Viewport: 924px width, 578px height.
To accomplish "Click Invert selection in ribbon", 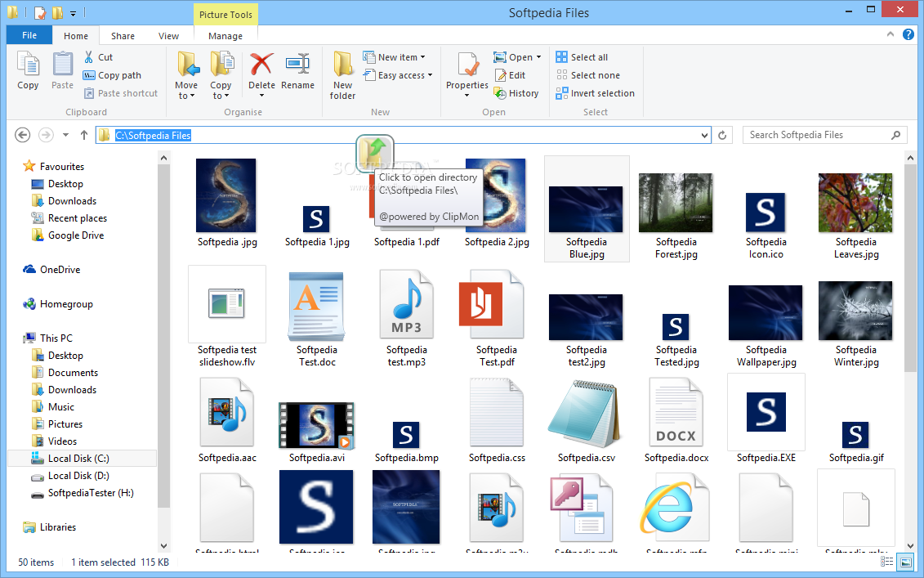I will pyautogui.click(x=596, y=93).
